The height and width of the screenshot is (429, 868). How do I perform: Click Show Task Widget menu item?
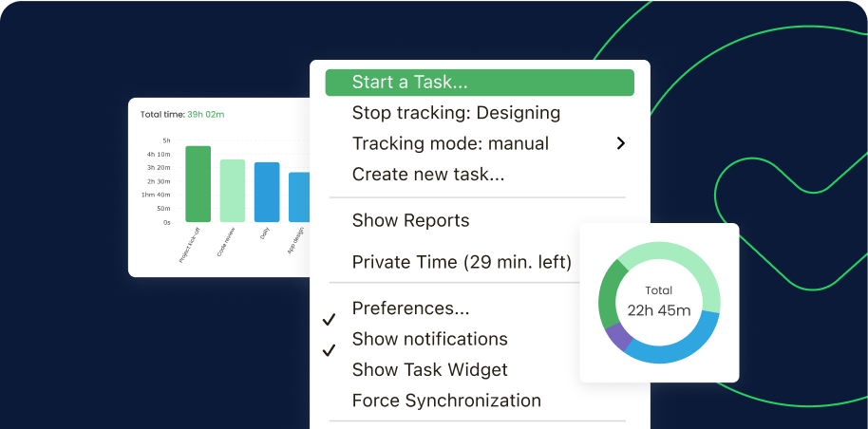coord(429,369)
